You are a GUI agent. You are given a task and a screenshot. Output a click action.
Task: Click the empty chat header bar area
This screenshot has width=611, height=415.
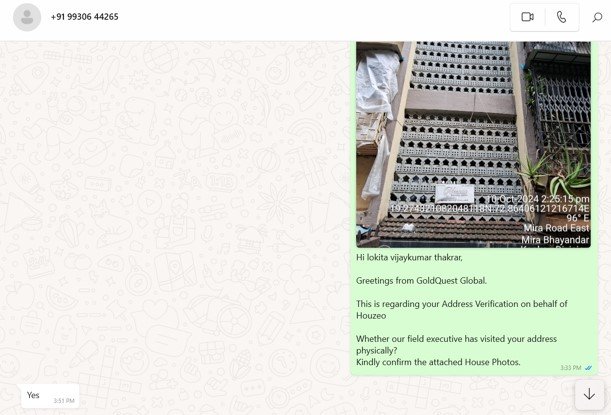pyautogui.click(x=300, y=17)
